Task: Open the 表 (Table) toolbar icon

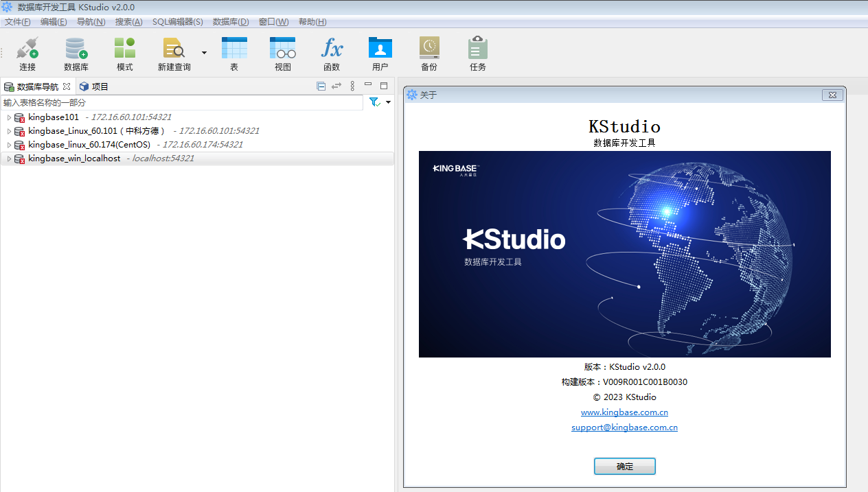Action: tap(234, 49)
